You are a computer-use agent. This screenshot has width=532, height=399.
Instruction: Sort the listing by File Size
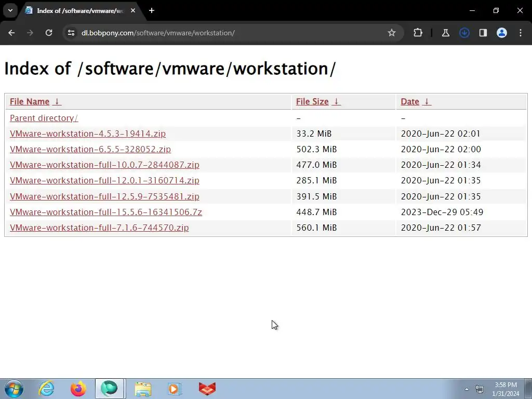click(x=312, y=101)
